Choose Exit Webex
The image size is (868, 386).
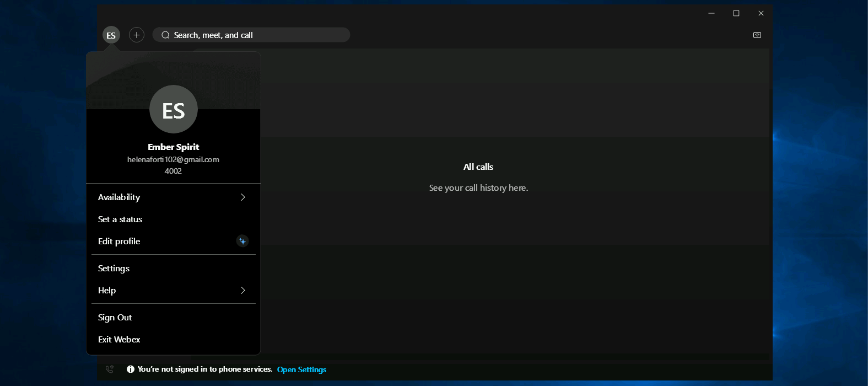pos(119,340)
